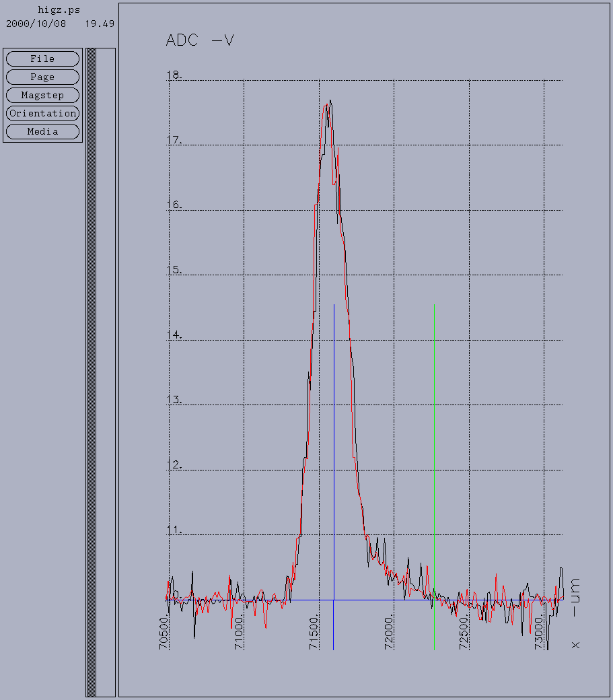Click the y-axis label 11.
Image resolution: width=613 pixels, height=700 pixels.
tap(174, 530)
